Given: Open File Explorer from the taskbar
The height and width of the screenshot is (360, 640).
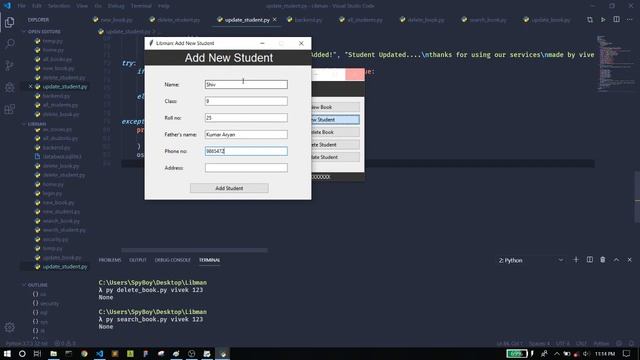Looking at the screenshot, I should pyautogui.click(x=53, y=353).
